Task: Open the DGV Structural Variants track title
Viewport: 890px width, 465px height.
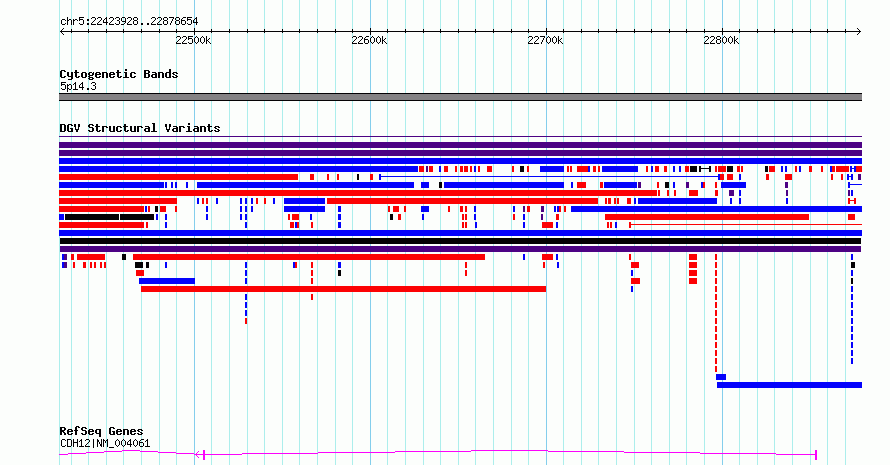Action: (140, 128)
